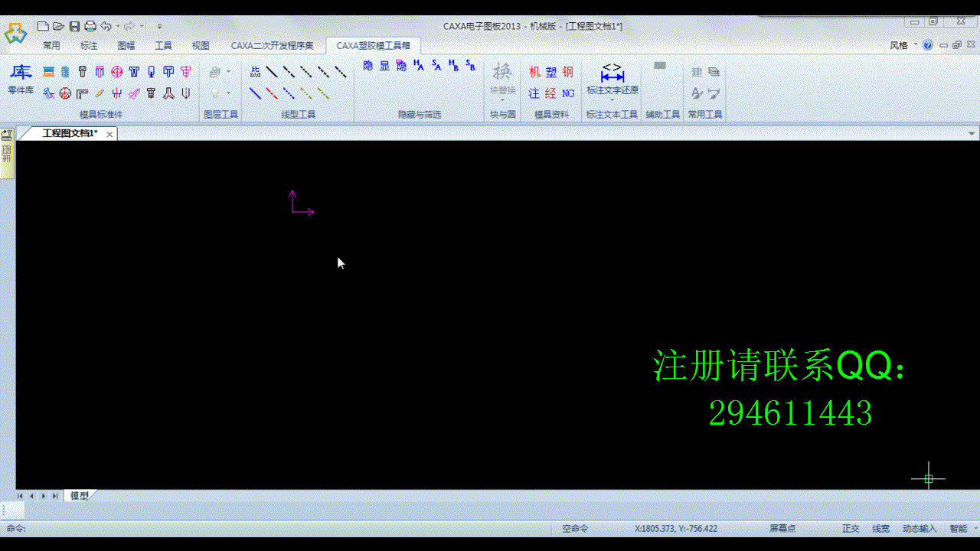
Task: Select the solid blue line type icon
Action: click(256, 93)
